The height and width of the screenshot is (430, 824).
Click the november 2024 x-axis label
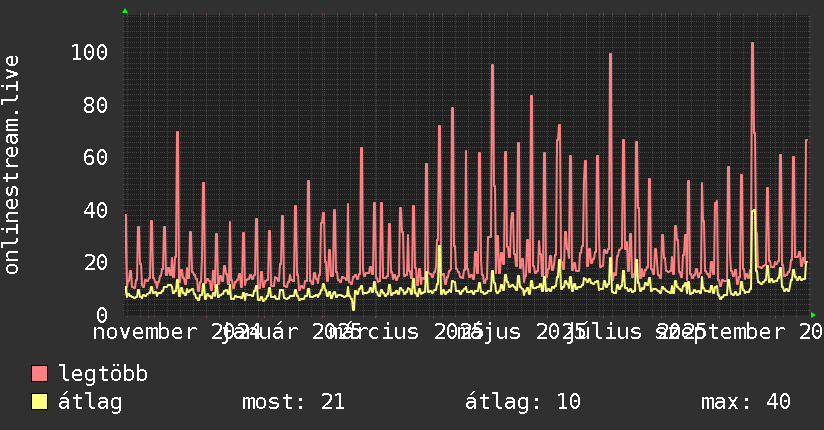177,332
